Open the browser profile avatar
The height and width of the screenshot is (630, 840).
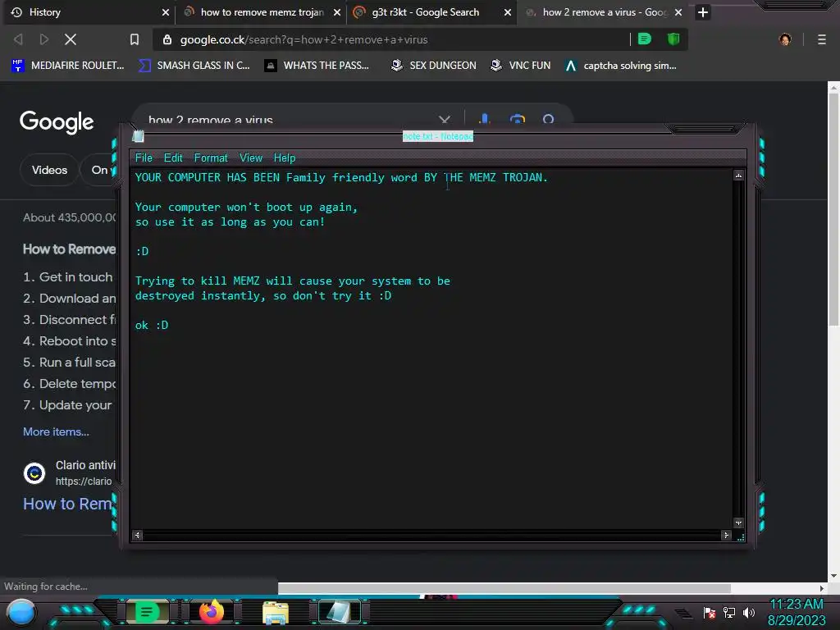785,39
